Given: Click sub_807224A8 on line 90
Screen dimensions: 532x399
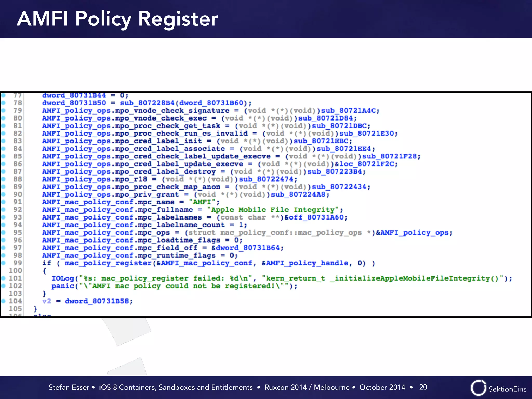Looking at the screenshot, I should tap(298, 195).
